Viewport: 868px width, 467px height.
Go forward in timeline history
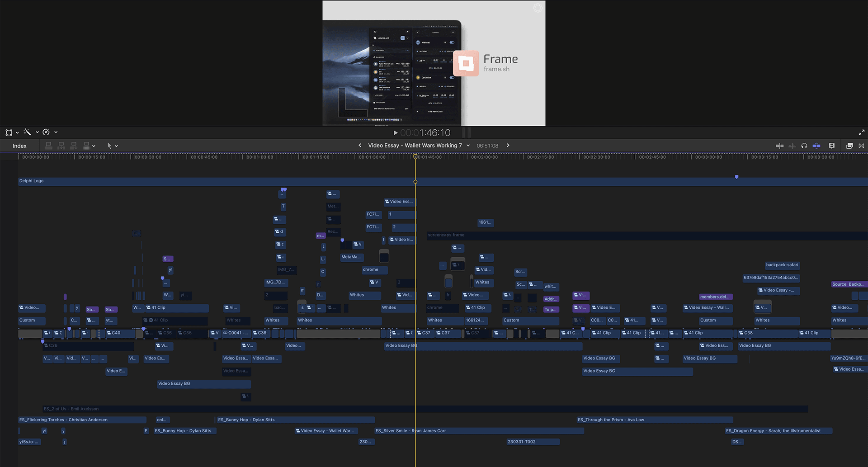tap(508, 146)
